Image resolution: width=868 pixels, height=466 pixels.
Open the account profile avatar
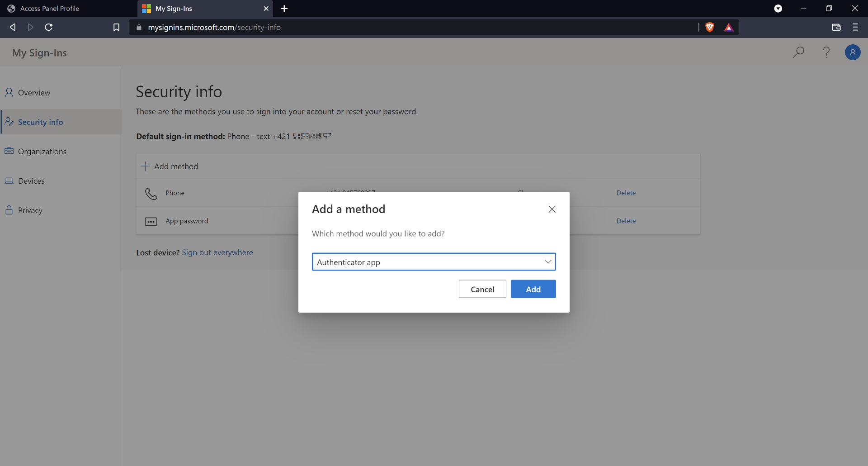[x=852, y=52]
